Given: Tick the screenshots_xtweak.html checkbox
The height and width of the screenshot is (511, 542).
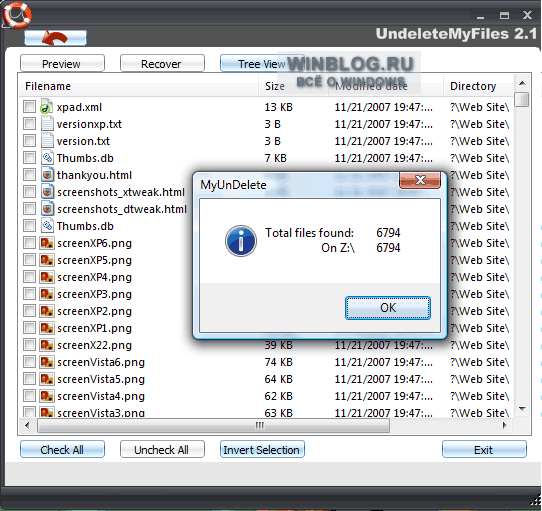Looking at the screenshot, I should (x=29, y=191).
